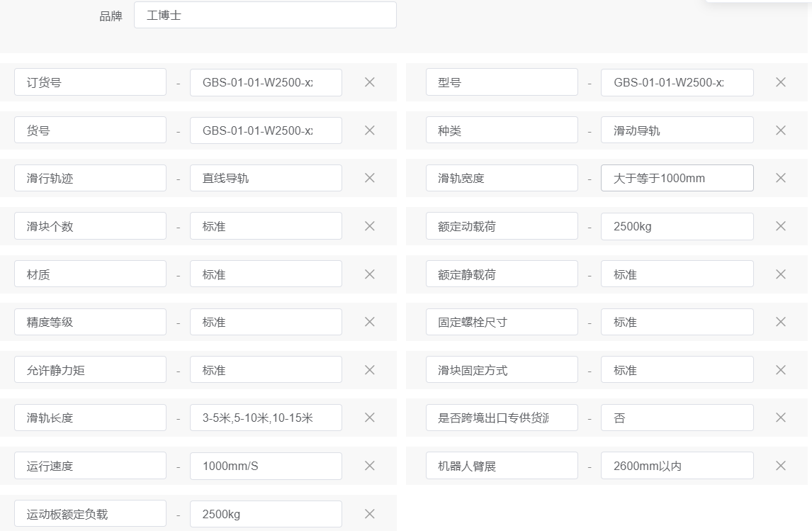Edit the 滑轨宽度 value 大于等于1000mm
This screenshot has height=531, width=812.
[677, 178]
